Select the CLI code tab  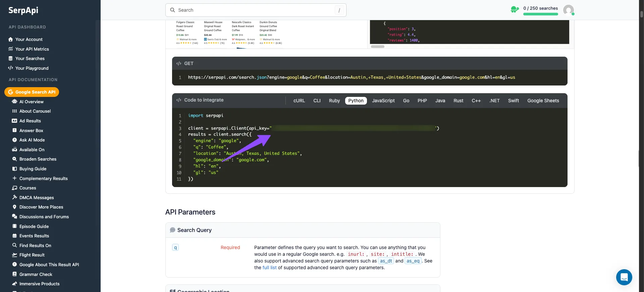[x=317, y=101]
